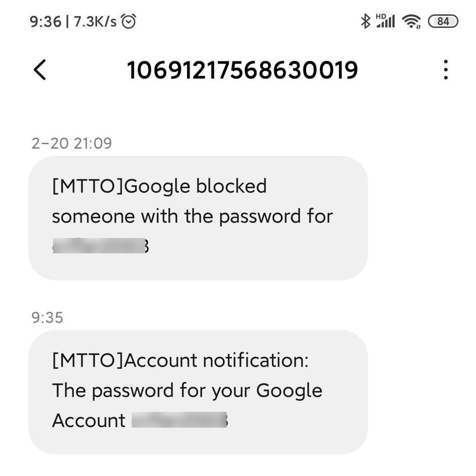Tap the back arrow to leave conversation
476x476 pixels.
(40, 70)
